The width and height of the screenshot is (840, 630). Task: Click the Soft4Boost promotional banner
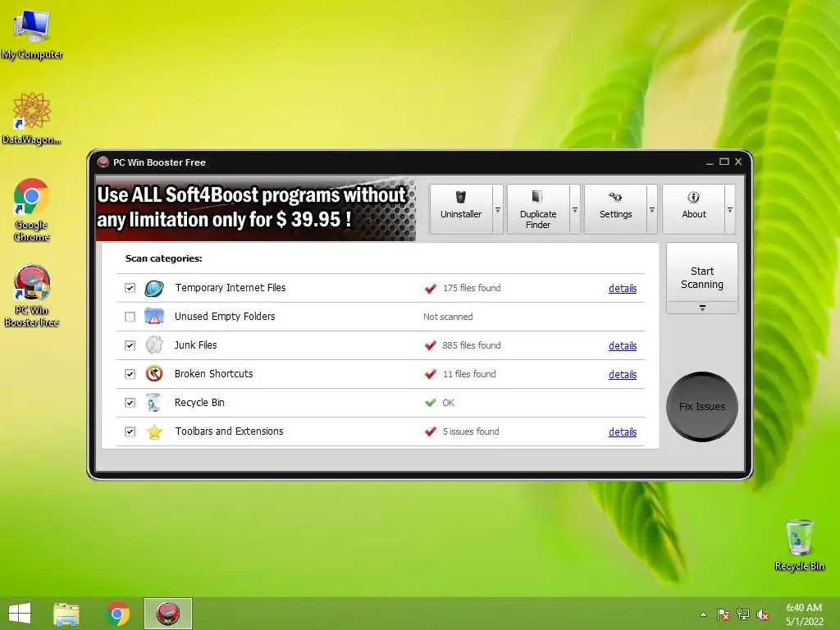(256, 208)
